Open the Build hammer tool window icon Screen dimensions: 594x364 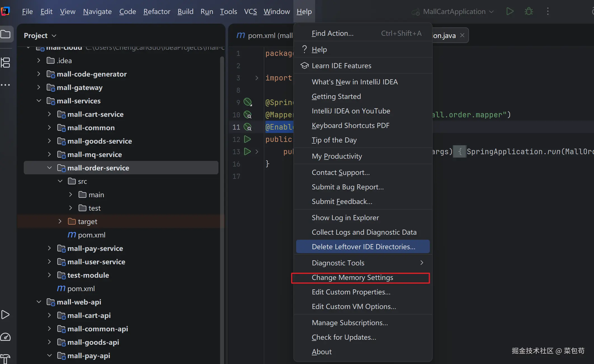(6, 358)
